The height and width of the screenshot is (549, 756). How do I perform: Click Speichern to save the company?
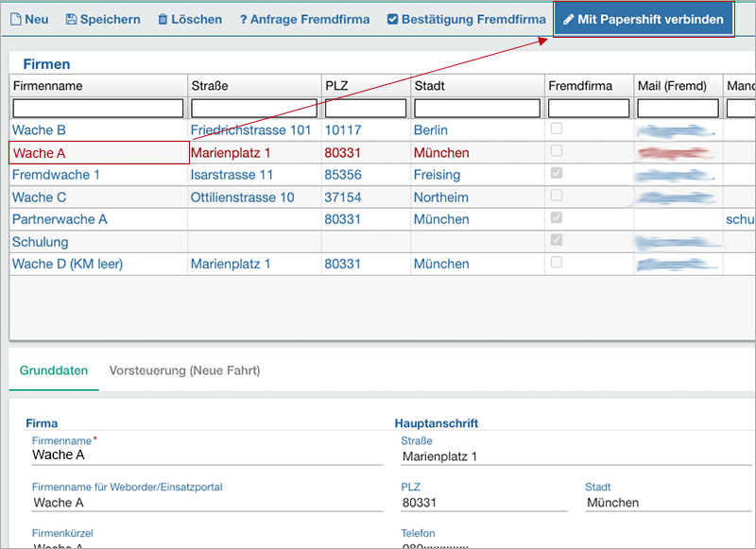(x=103, y=19)
